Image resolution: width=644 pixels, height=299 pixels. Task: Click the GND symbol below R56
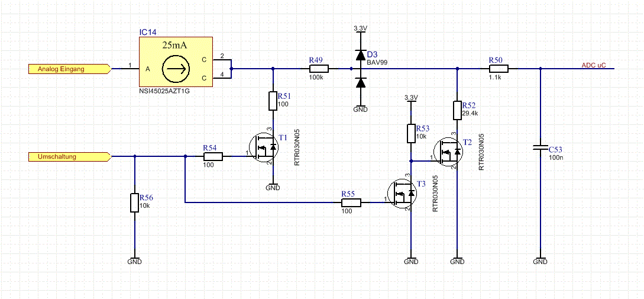pos(135,261)
